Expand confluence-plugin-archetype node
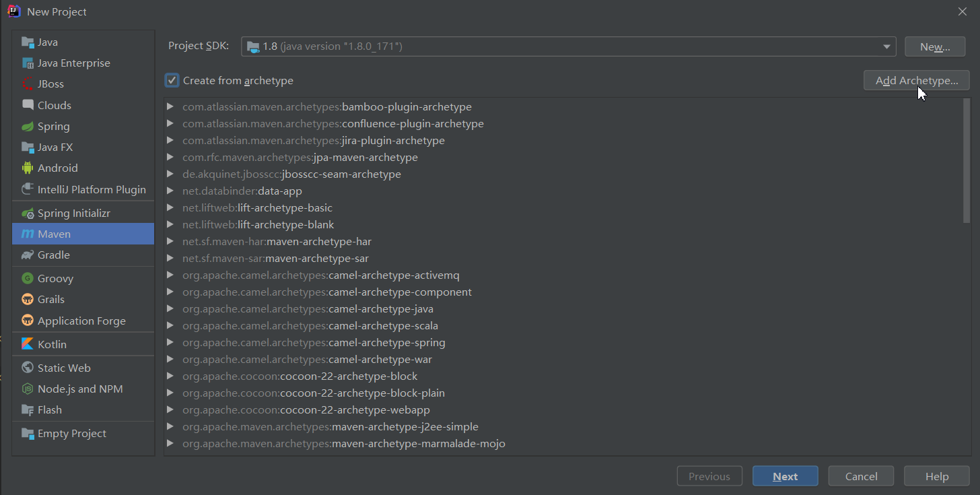The height and width of the screenshot is (495, 980). 170,123
